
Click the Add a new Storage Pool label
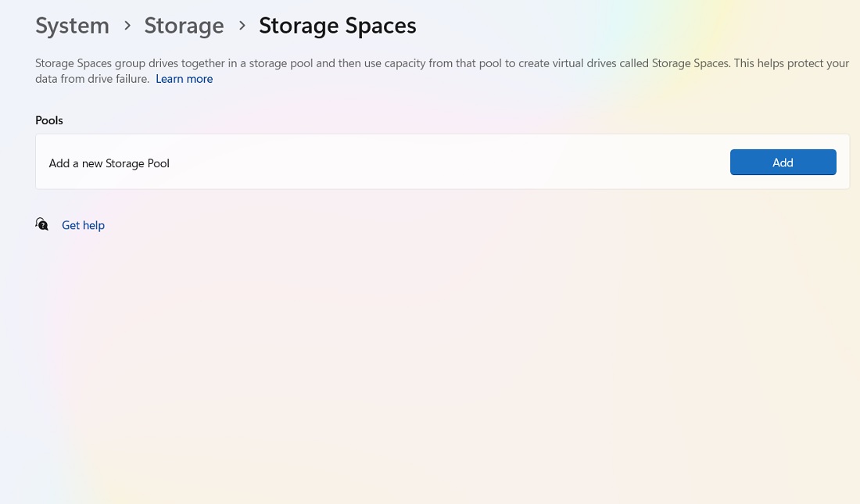[109, 163]
